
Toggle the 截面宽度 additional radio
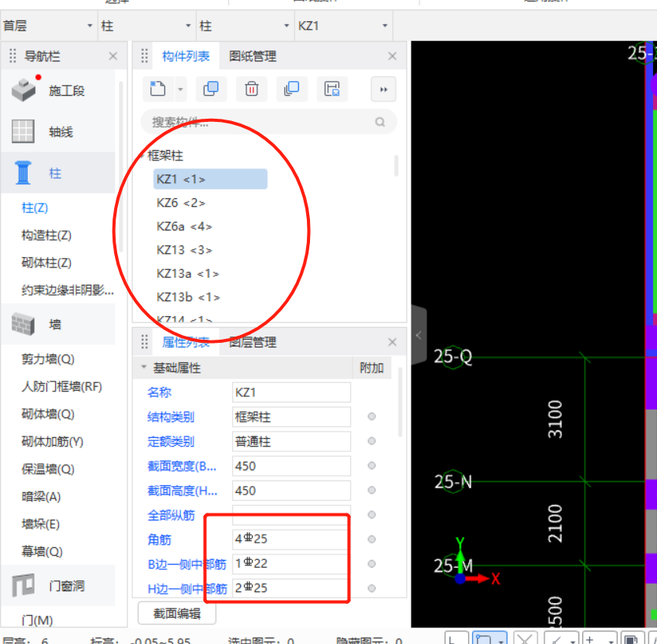pyautogui.click(x=371, y=466)
